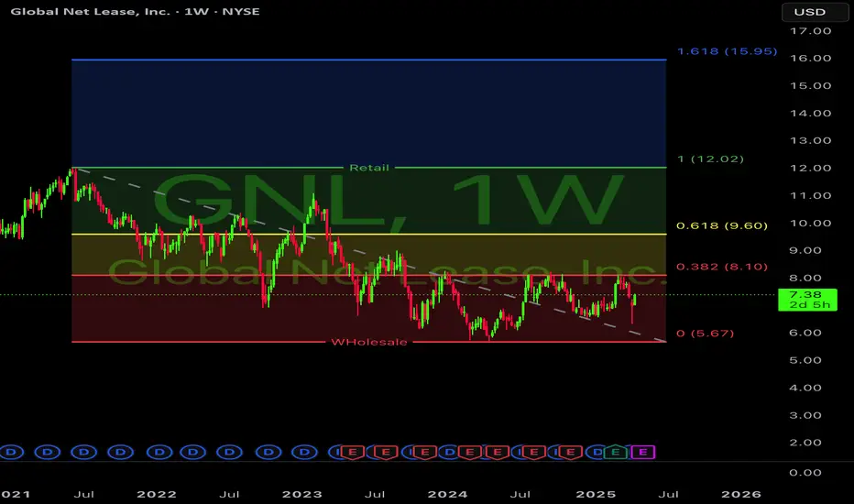Viewport: 854px width, 504px height.
Task: Click the red earnings marker near May 2023
Action: tap(353, 453)
